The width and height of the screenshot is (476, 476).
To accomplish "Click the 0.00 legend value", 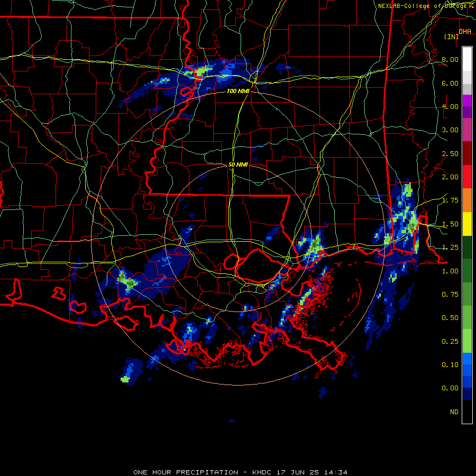I will [x=450, y=388].
